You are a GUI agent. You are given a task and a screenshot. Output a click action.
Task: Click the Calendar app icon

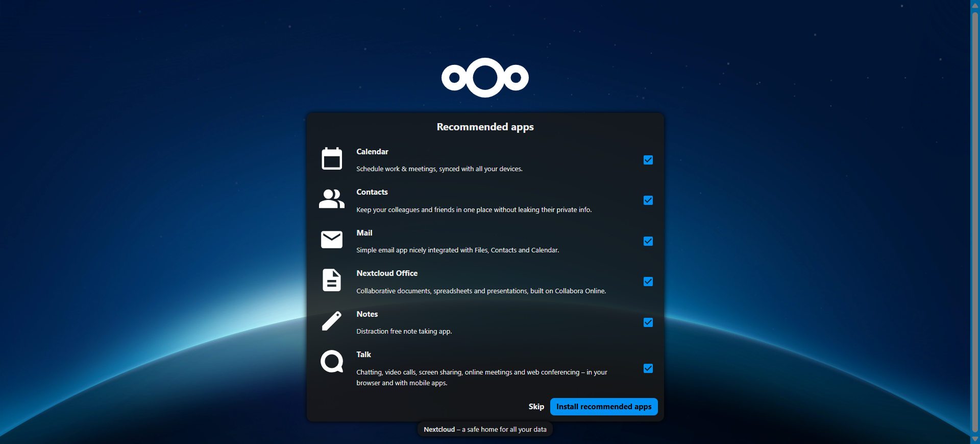click(332, 159)
